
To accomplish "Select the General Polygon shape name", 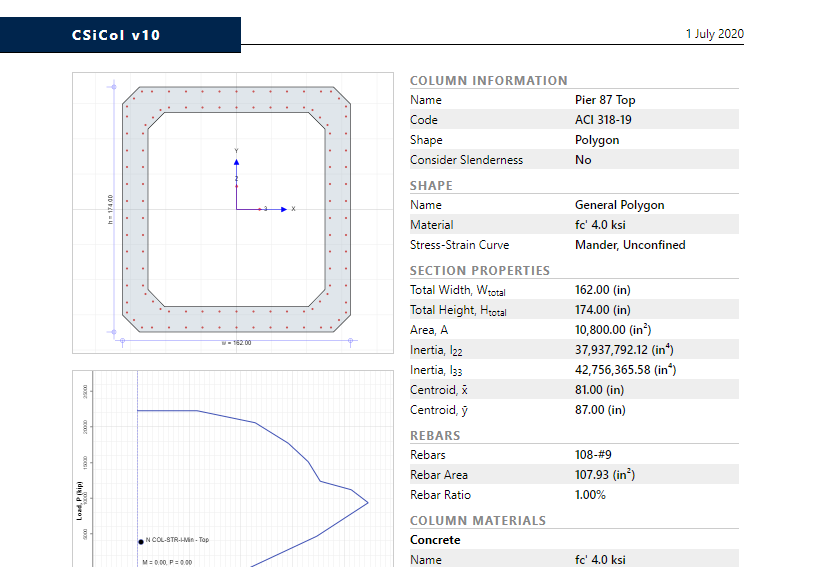I will click(x=619, y=205).
